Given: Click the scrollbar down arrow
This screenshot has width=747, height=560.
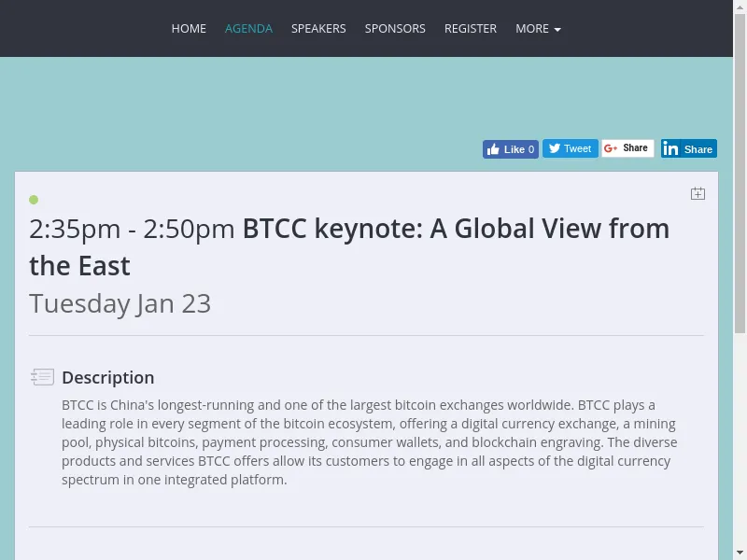Looking at the screenshot, I should [x=740, y=553].
